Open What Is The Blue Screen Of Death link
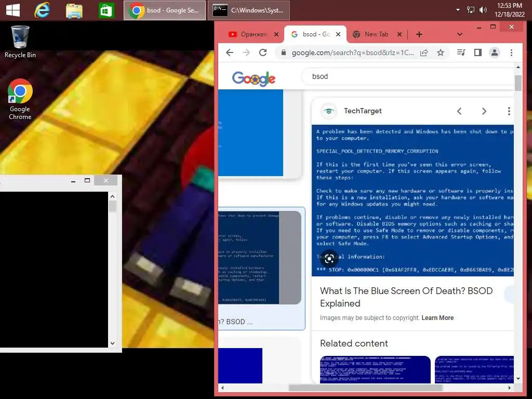 (406, 297)
